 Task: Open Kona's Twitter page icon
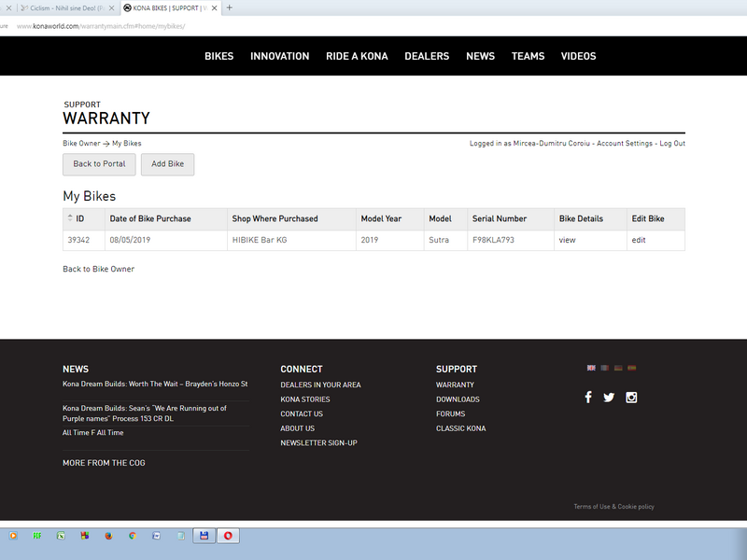tap(609, 398)
